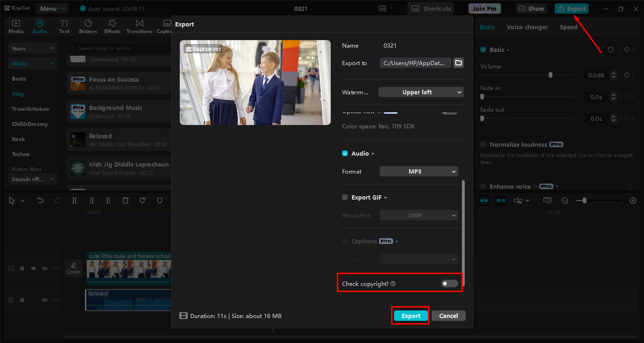The width and height of the screenshot is (644, 343).
Task: Switch to the Voice changer tab
Action: coord(527,27)
